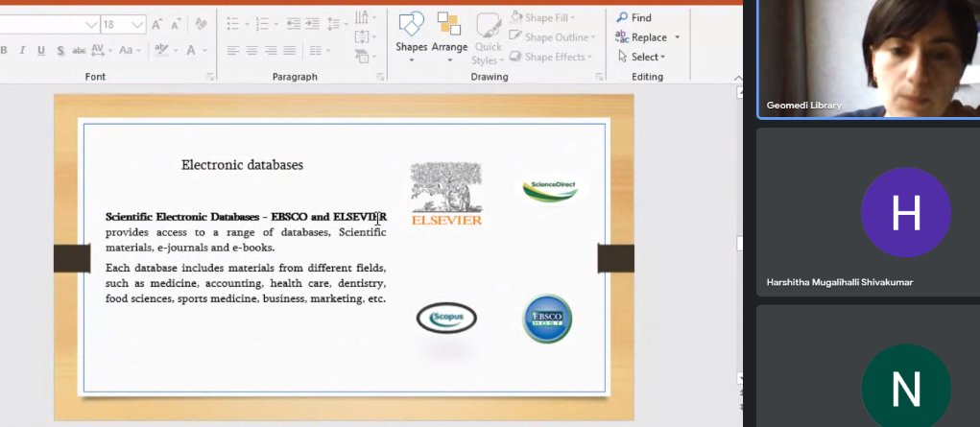Align text left

(x=232, y=51)
